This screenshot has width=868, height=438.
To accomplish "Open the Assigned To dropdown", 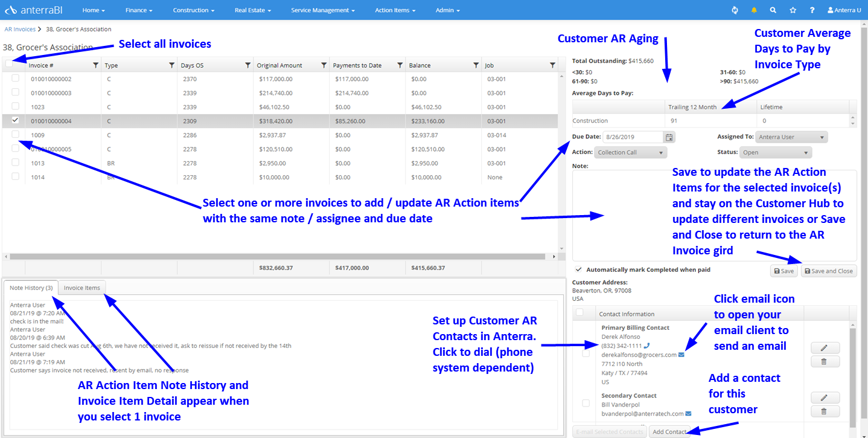I will point(791,137).
